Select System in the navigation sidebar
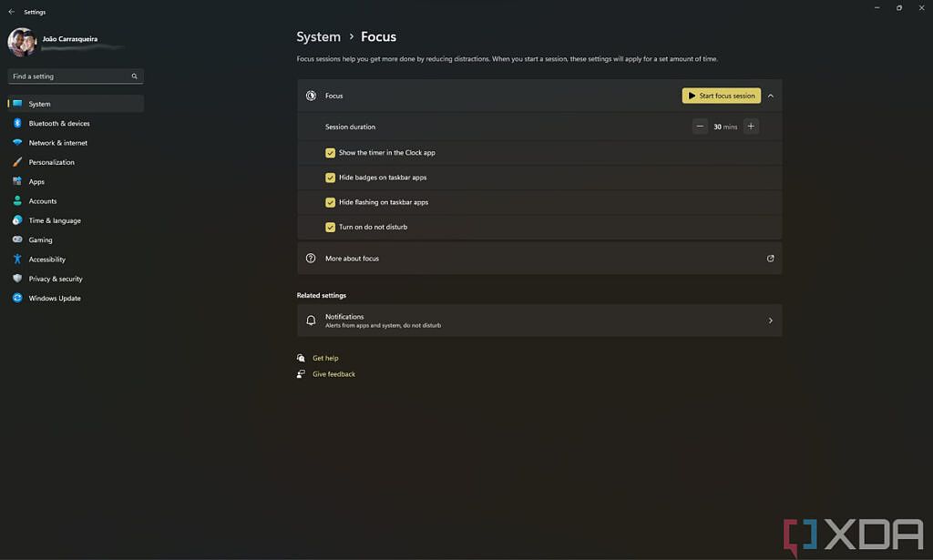Image resolution: width=933 pixels, height=560 pixels. tap(37, 104)
